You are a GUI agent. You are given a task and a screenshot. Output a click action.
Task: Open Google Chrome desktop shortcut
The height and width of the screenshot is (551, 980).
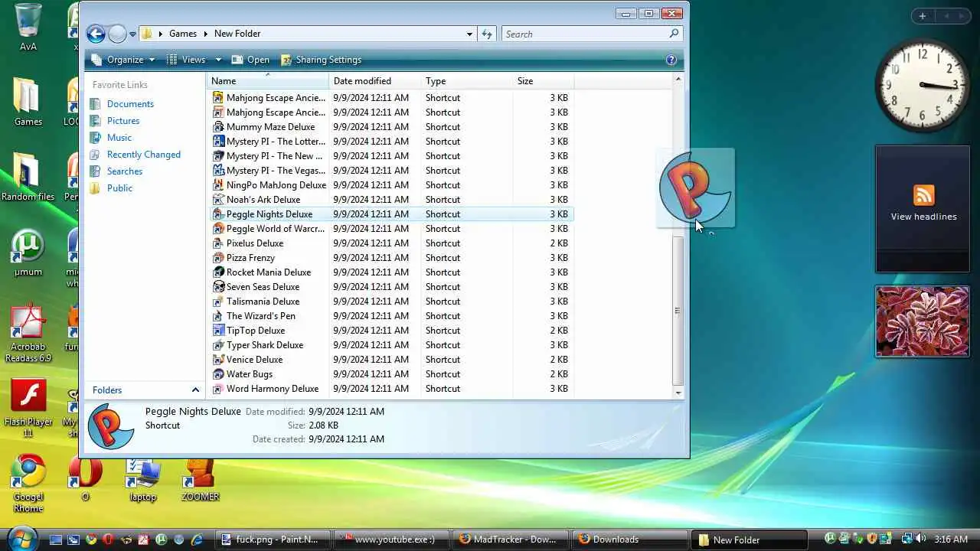pos(28,484)
